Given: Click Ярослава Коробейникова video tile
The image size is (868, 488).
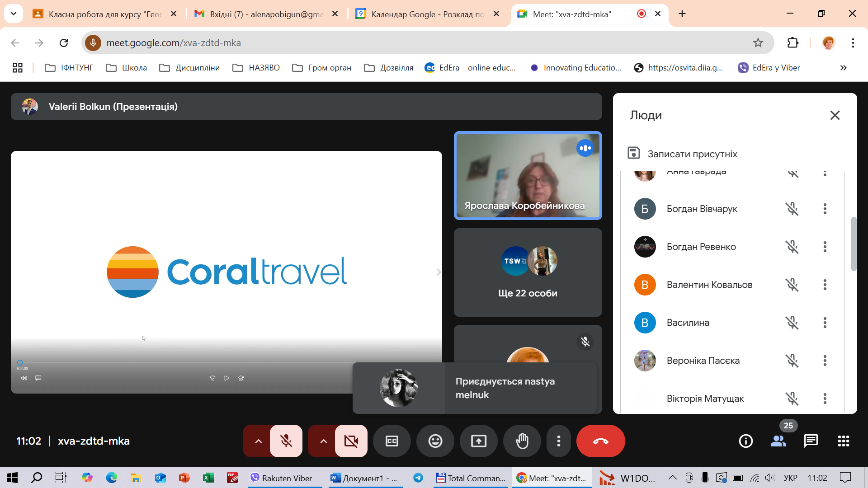Looking at the screenshot, I should 528,176.
